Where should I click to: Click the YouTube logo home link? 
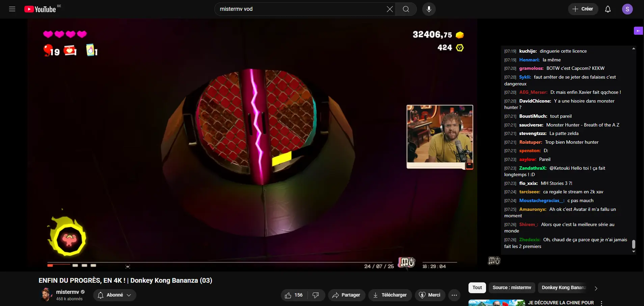(40, 9)
